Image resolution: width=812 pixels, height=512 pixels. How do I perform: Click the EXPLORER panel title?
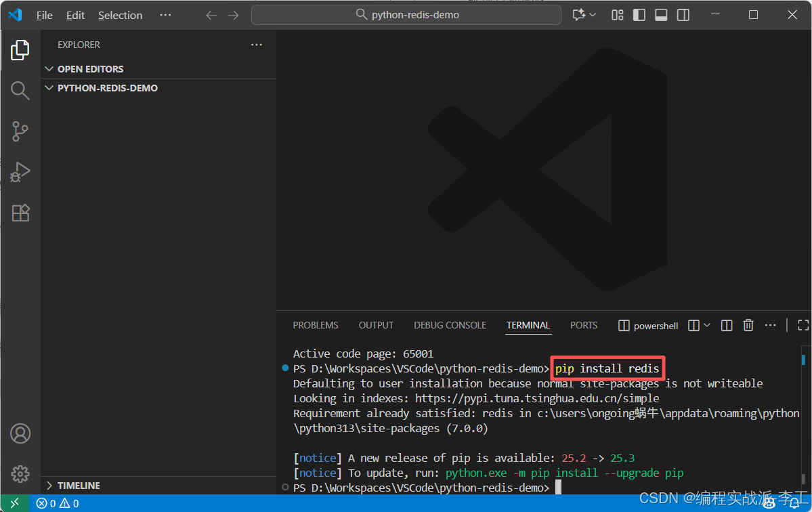79,45
